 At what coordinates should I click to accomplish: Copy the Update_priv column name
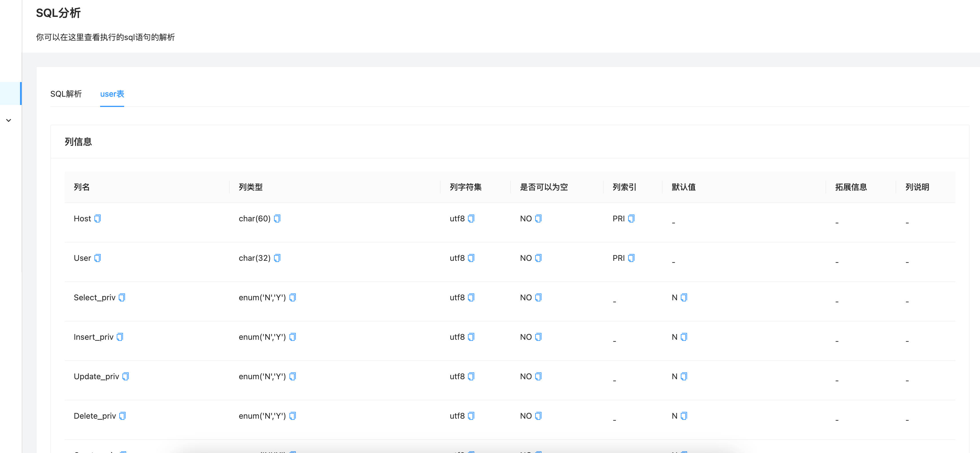126,376
